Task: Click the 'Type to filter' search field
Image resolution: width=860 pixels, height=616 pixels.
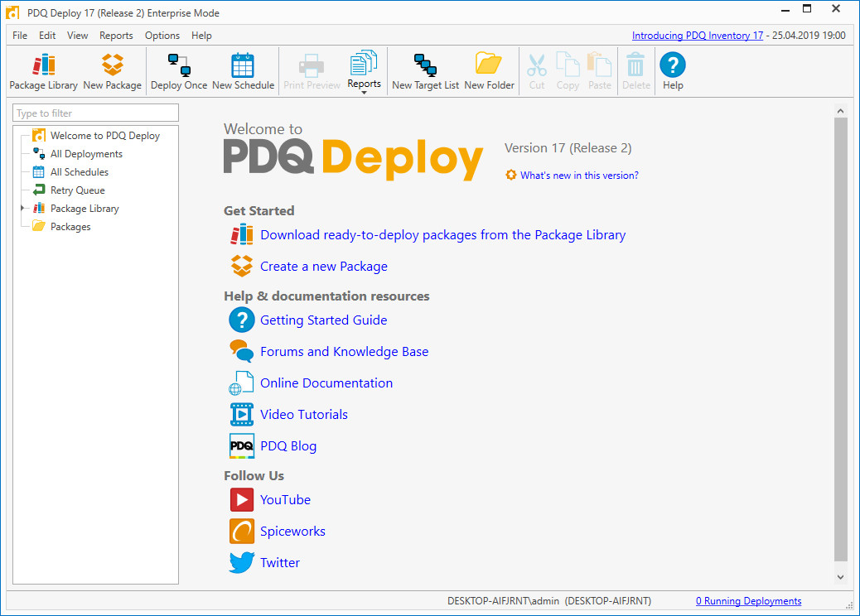Action: click(x=96, y=113)
